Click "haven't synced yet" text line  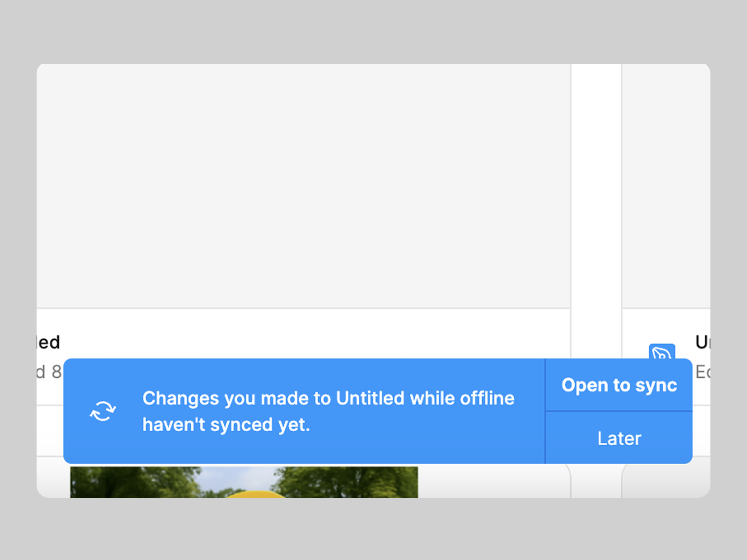tap(226, 425)
